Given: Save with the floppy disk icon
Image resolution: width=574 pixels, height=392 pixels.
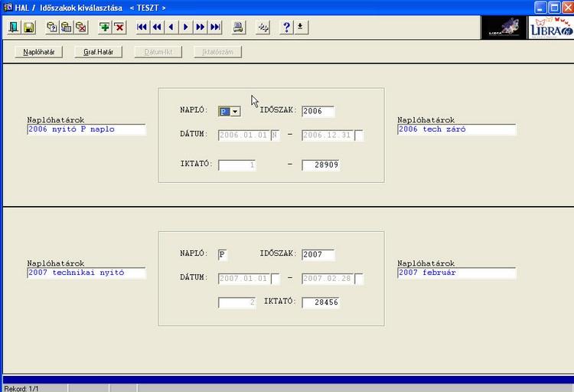Looking at the screenshot, I should tap(29, 27).
